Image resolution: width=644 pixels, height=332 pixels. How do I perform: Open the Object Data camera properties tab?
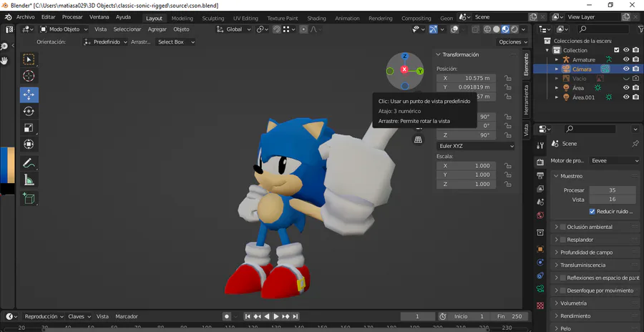click(540, 289)
